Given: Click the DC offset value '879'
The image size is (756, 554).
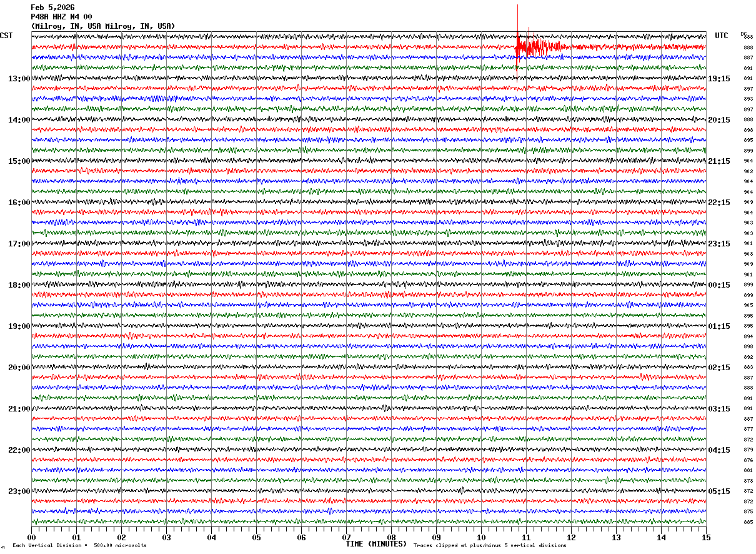Looking at the screenshot, I should pos(748,450).
